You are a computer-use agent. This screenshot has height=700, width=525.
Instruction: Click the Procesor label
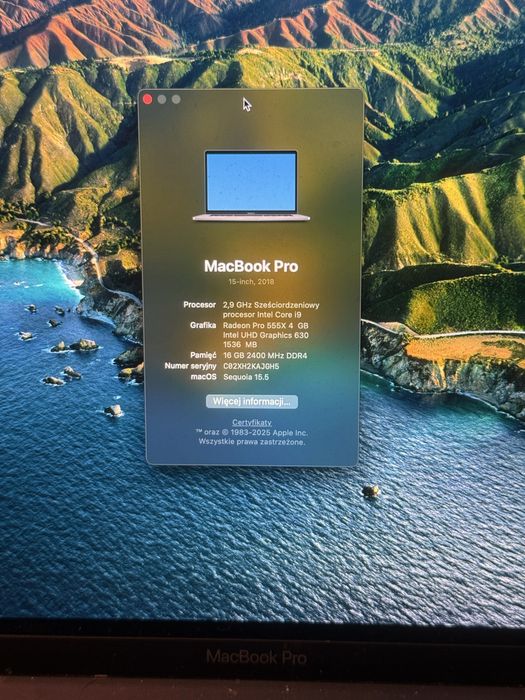200,304
